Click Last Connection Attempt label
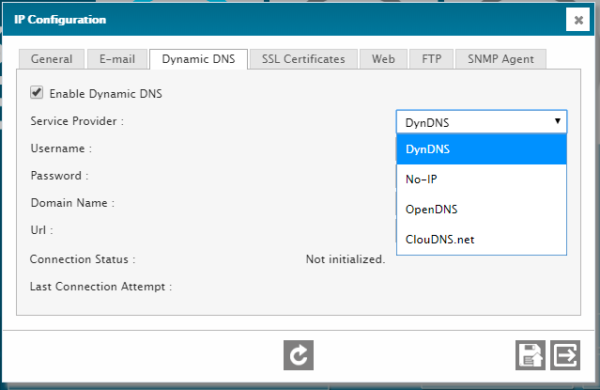The image size is (600, 390). [101, 286]
